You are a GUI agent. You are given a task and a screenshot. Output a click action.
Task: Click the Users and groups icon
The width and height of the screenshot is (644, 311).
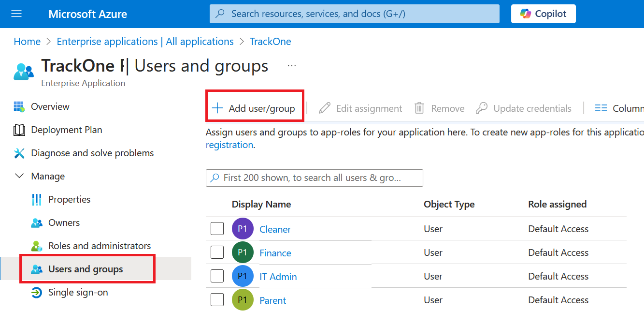coord(37,269)
